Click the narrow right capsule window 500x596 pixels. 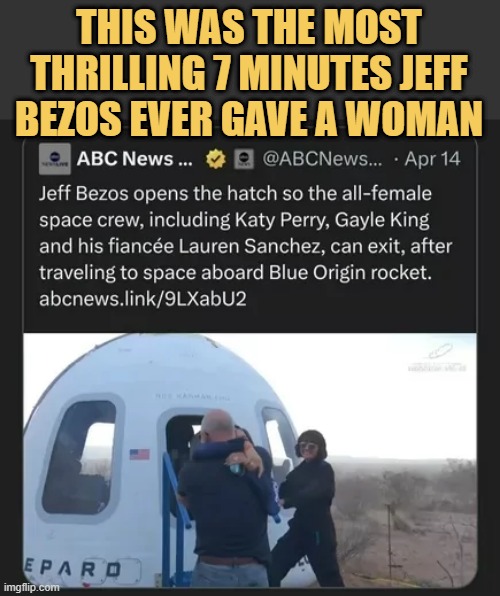276,436
